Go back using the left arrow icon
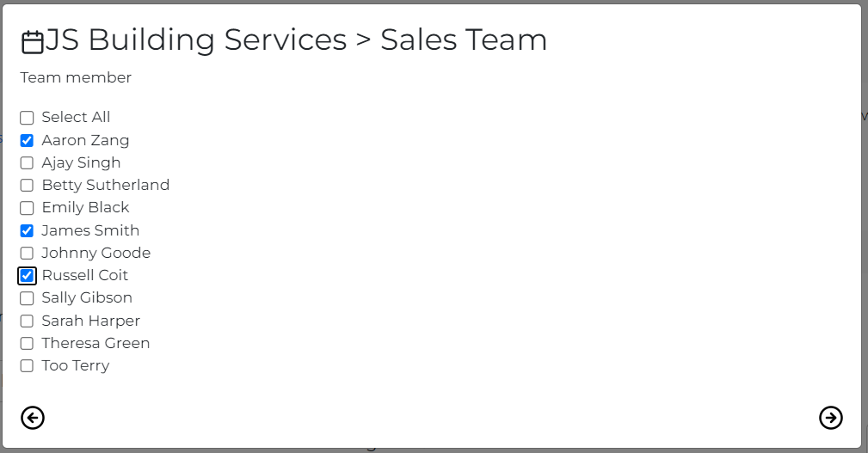The image size is (868, 453). point(33,418)
